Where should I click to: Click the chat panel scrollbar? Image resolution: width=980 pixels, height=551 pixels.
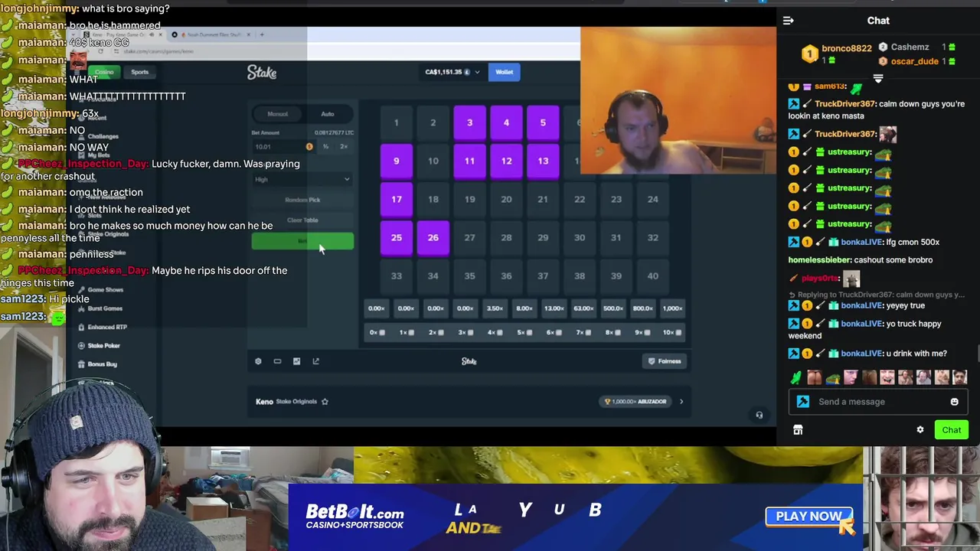tap(977, 354)
